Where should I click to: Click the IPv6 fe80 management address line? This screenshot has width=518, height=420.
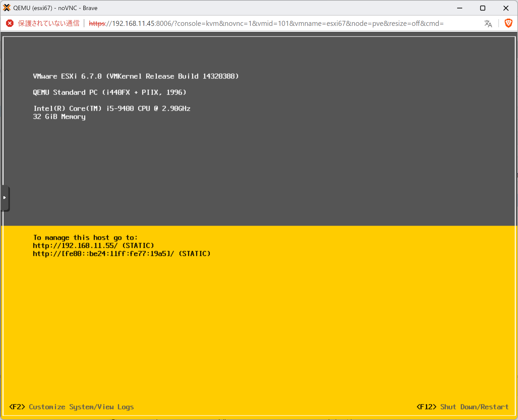click(x=122, y=254)
